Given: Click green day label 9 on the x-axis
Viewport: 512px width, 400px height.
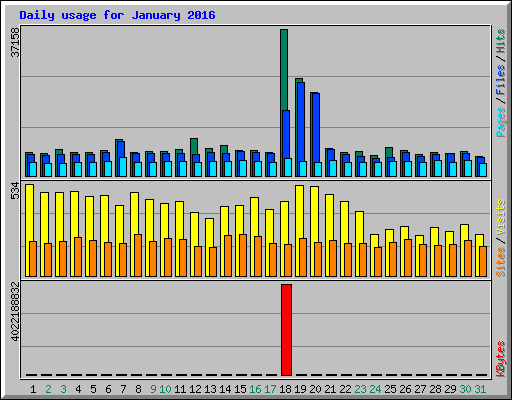Looking at the screenshot, I should click(153, 389).
